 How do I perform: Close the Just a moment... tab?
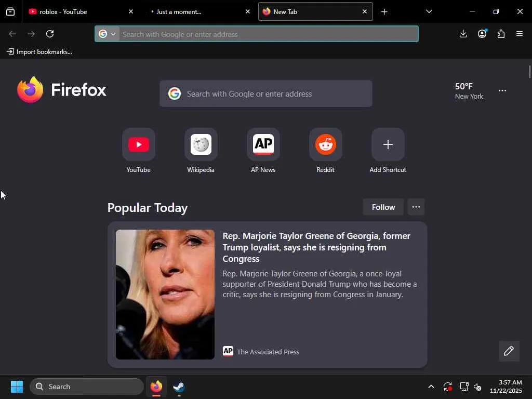point(248,11)
